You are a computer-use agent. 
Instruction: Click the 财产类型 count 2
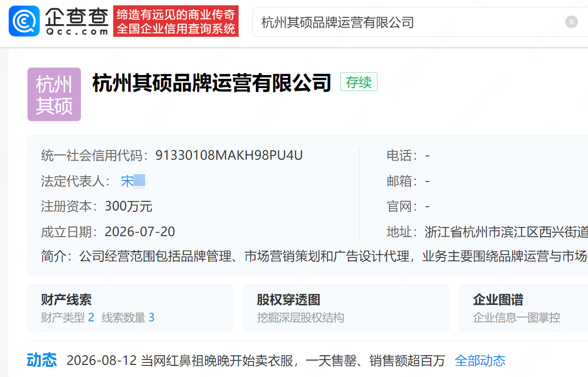coord(91,317)
